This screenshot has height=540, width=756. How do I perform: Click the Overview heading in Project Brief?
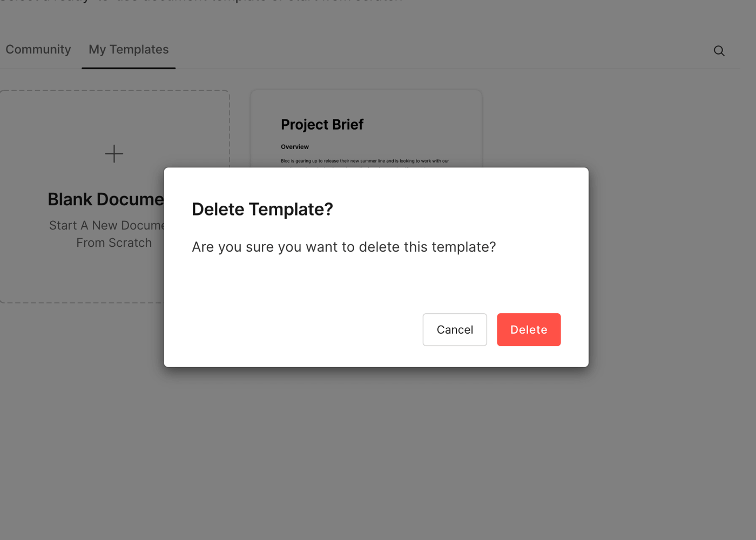coord(295,147)
